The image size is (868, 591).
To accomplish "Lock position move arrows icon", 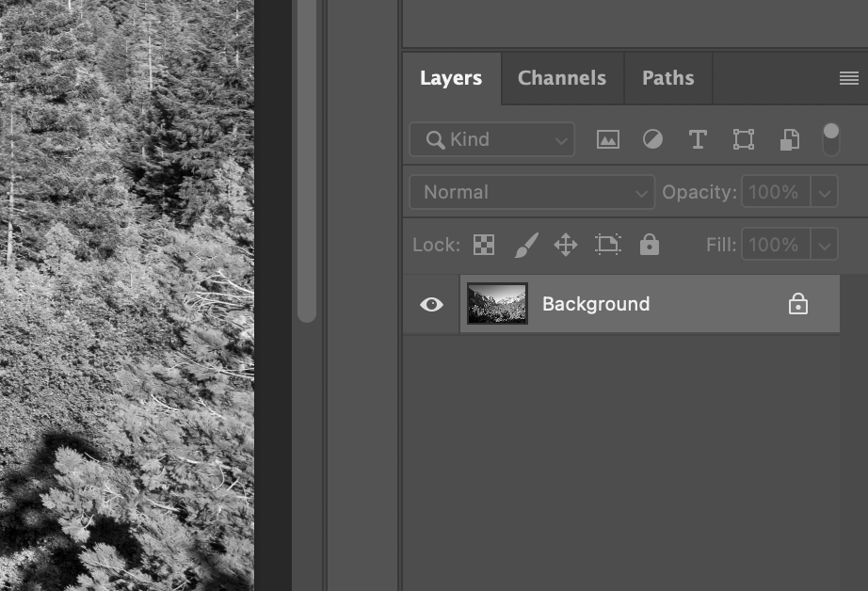I will (566, 245).
